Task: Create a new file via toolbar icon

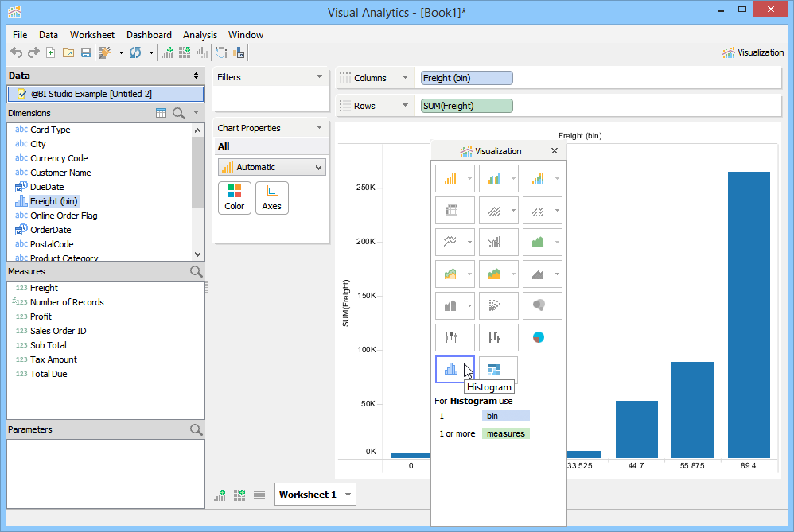Action: (51, 52)
